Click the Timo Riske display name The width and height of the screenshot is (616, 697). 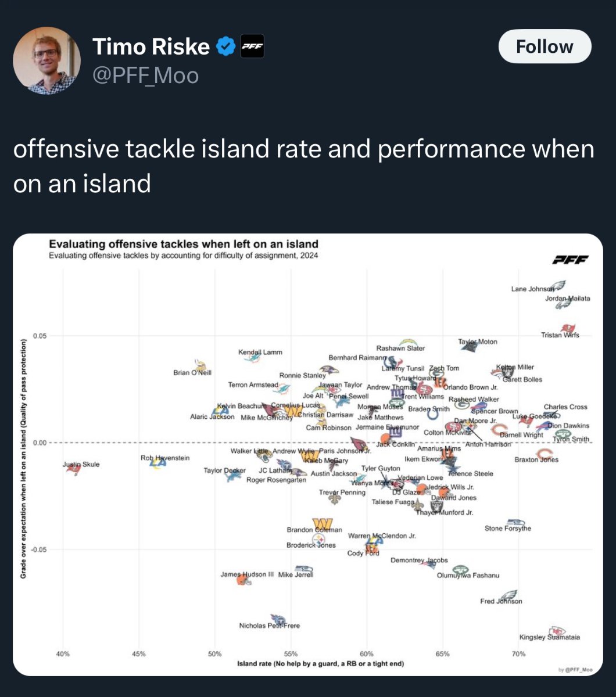tap(151, 46)
